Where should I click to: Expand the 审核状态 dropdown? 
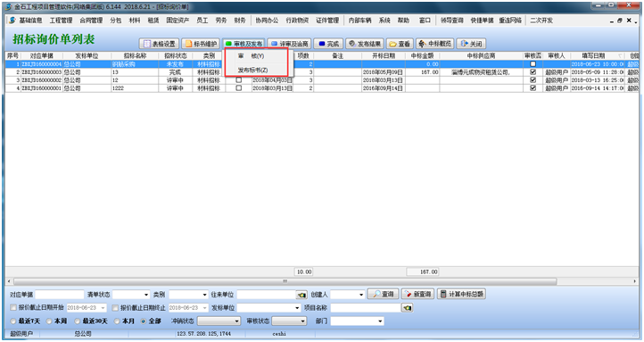(x=303, y=321)
